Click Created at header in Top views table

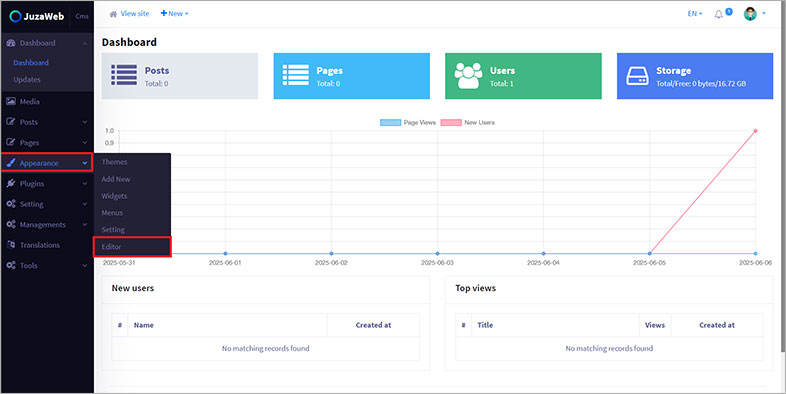717,325
